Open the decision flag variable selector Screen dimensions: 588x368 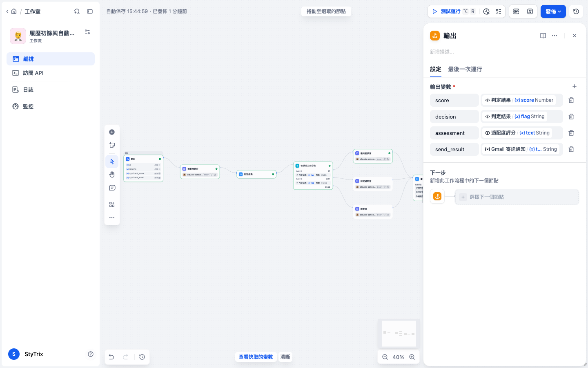pos(522,117)
